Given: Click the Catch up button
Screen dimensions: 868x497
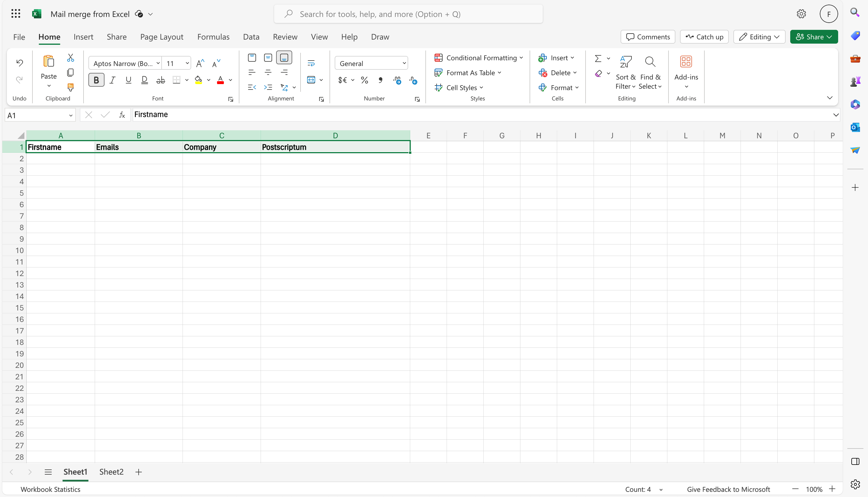Looking at the screenshot, I should pos(704,37).
